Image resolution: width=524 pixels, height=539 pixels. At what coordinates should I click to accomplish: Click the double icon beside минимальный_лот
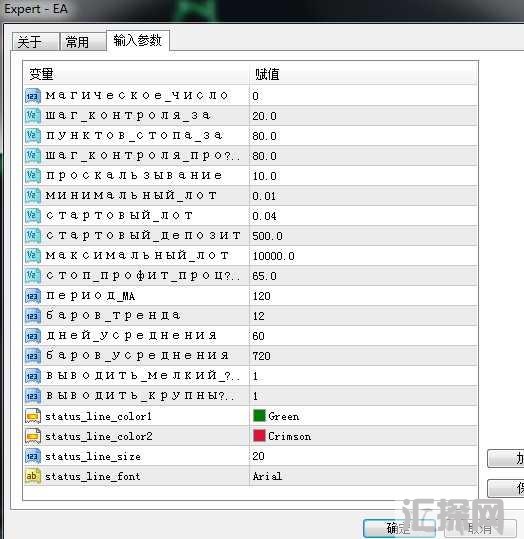tap(33, 196)
